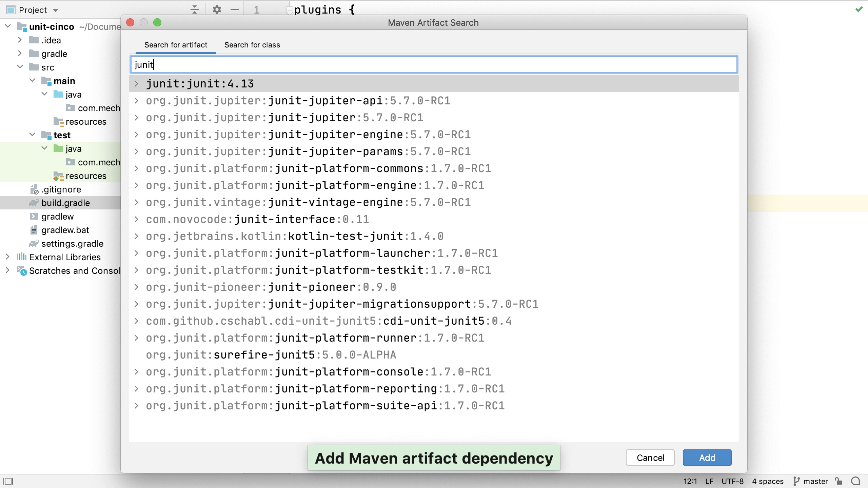Image resolution: width=868 pixels, height=488 pixels.
Task: Click the filter/equalizer icon in toolbar
Action: coord(194,9)
